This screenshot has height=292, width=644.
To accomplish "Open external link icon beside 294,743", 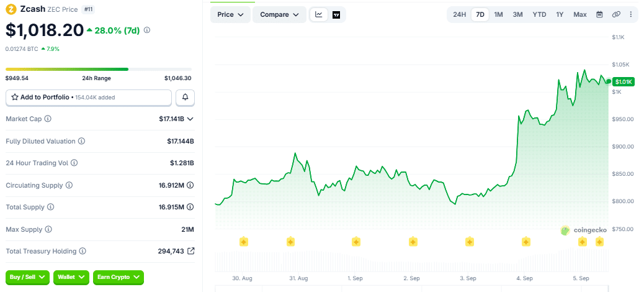I will [x=191, y=251].
